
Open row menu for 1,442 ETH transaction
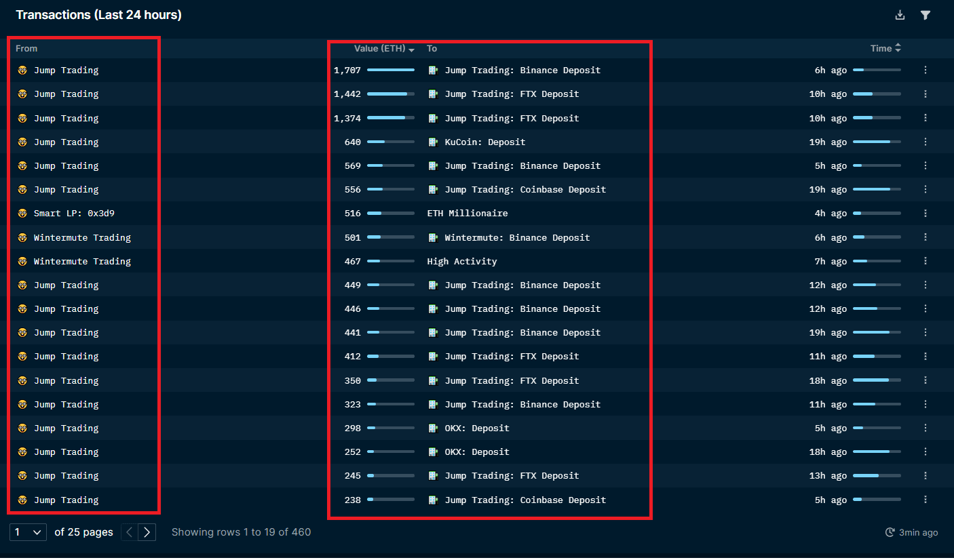926,94
